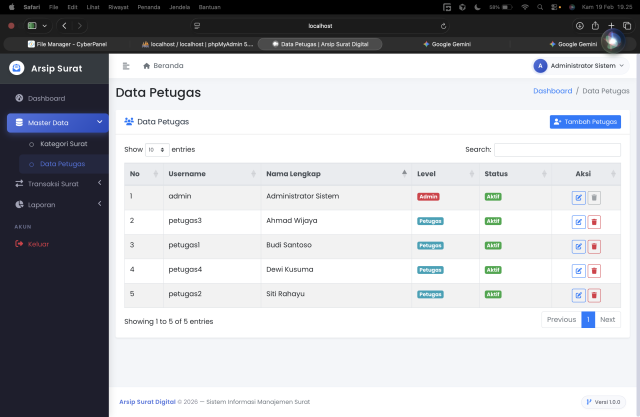The width and height of the screenshot is (640, 417).
Task: Click the Arsip Surat logo icon
Action: point(16,68)
